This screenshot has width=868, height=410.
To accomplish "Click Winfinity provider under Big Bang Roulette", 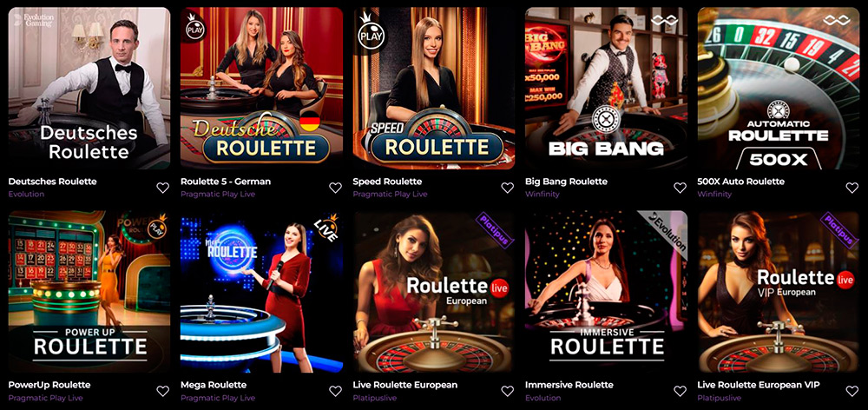I will coord(542,195).
